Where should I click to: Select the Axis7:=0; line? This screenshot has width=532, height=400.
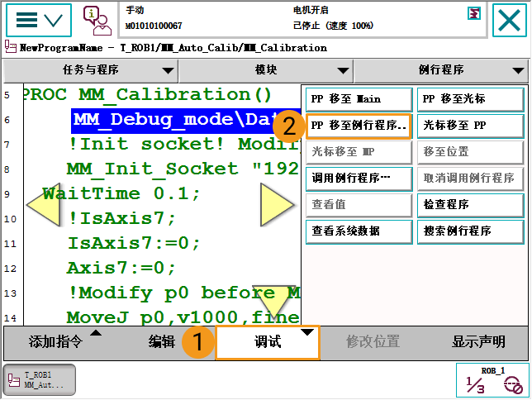[121, 269]
